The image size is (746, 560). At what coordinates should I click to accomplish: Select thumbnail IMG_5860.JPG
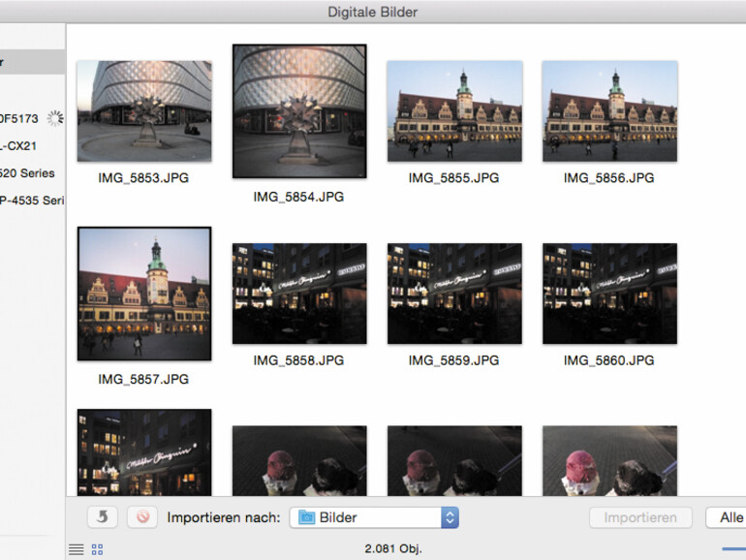click(x=609, y=294)
